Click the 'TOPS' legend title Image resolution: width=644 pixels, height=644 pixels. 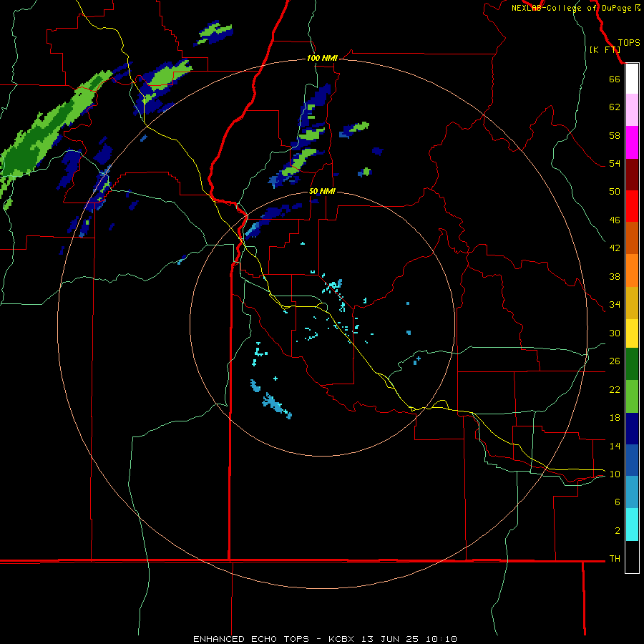(x=629, y=43)
